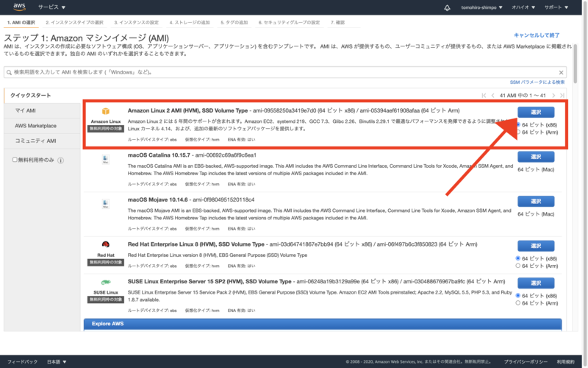Viewport: 588px width, 368px height.
Task: Open the クイックスタート sidebar section
Action: (x=42, y=96)
